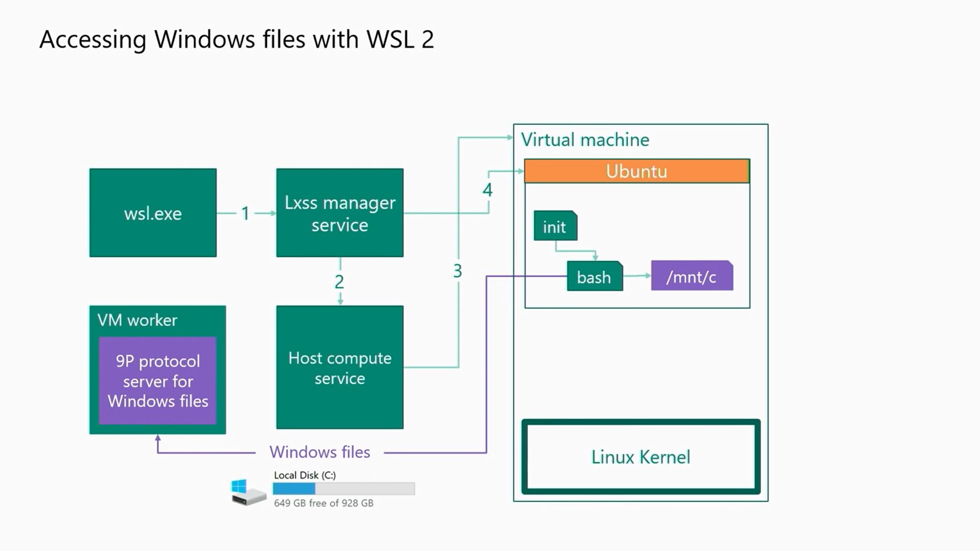Click the Local Disk (C:) label
This screenshot has width=980, height=551.
(305, 475)
